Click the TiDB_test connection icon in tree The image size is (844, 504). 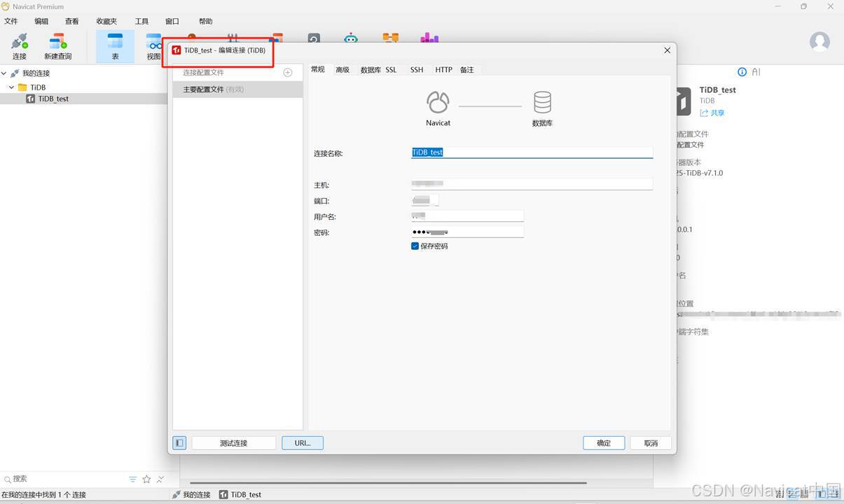click(x=30, y=99)
